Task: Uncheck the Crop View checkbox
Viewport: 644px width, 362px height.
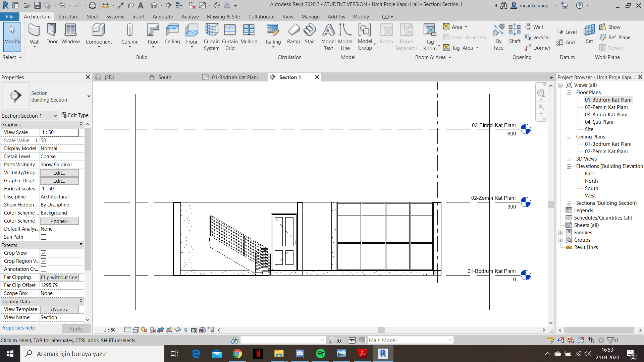Action: [x=44, y=253]
